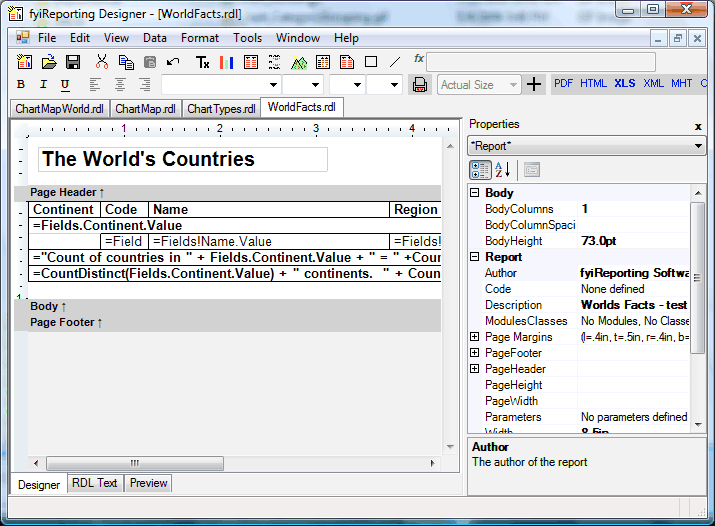This screenshot has height=526, width=715.
Task: Switch to the RDL Text view
Action: tap(95, 483)
